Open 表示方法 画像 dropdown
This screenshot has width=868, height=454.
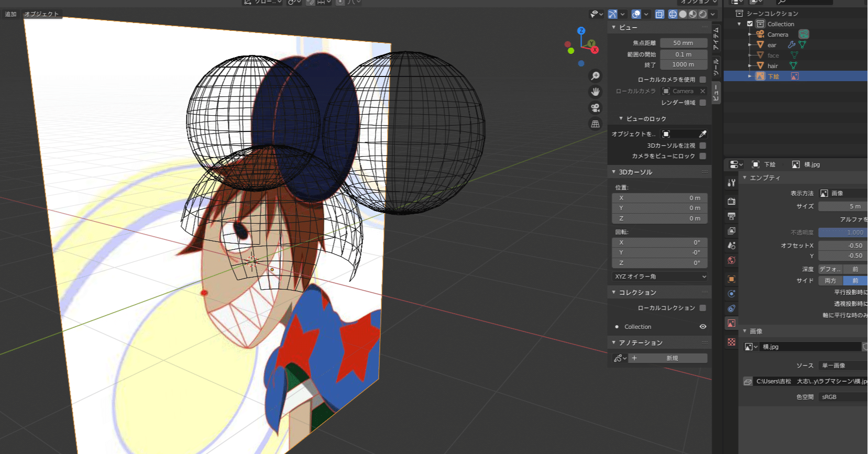843,193
